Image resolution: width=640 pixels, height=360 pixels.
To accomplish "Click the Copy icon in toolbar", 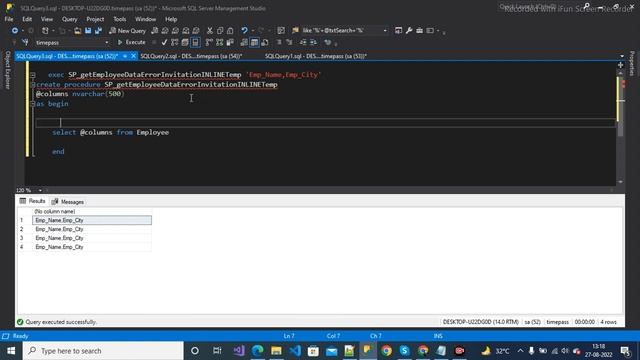I will (x=220, y=31).
